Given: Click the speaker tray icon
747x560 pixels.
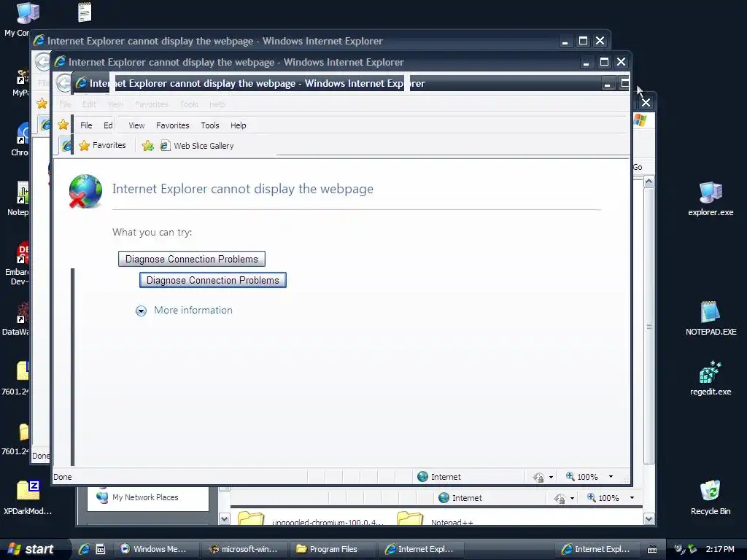Looking at the screenshot, I should click(x=679, y=549).
